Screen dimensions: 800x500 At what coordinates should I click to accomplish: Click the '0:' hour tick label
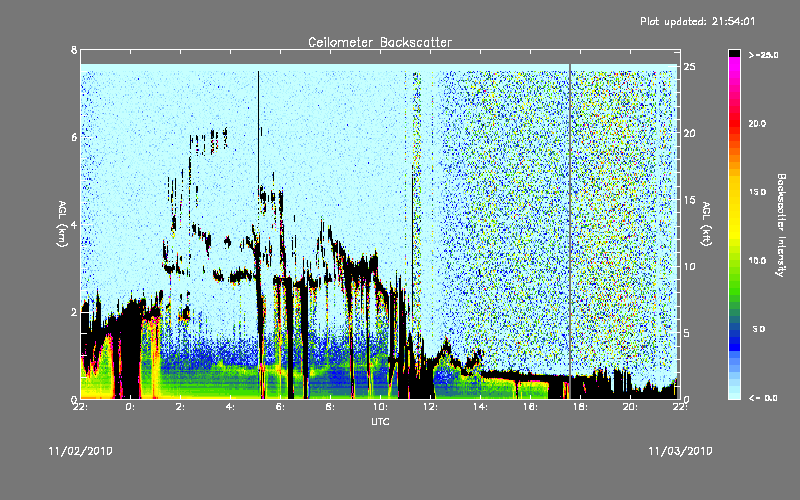coord(132,407)
